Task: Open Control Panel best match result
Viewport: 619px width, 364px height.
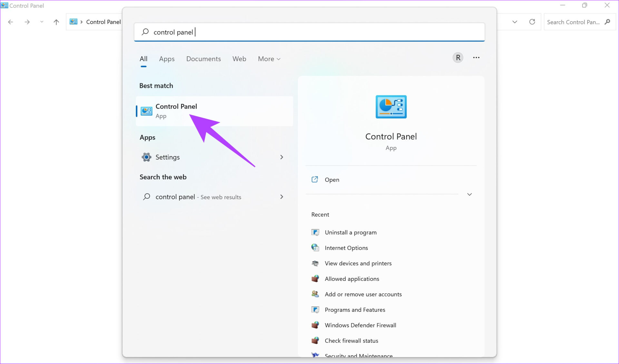Action: tap(214, 111)
